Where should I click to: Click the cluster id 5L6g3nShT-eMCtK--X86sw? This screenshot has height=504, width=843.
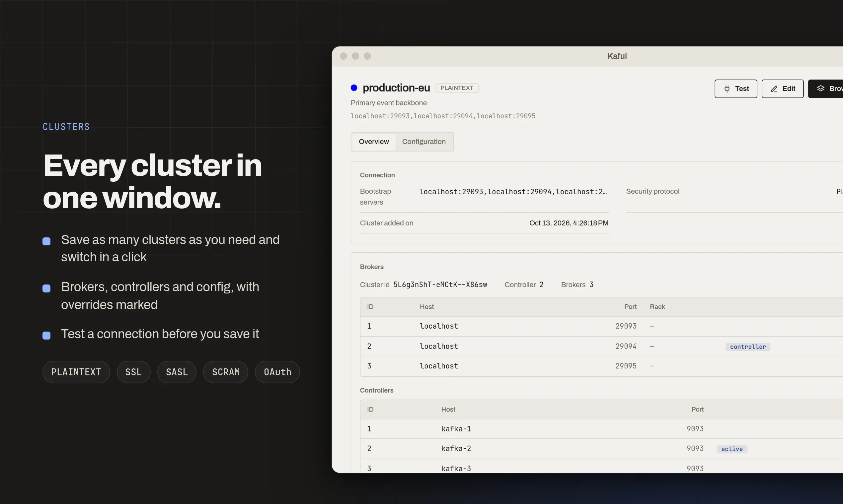point(440,284)
